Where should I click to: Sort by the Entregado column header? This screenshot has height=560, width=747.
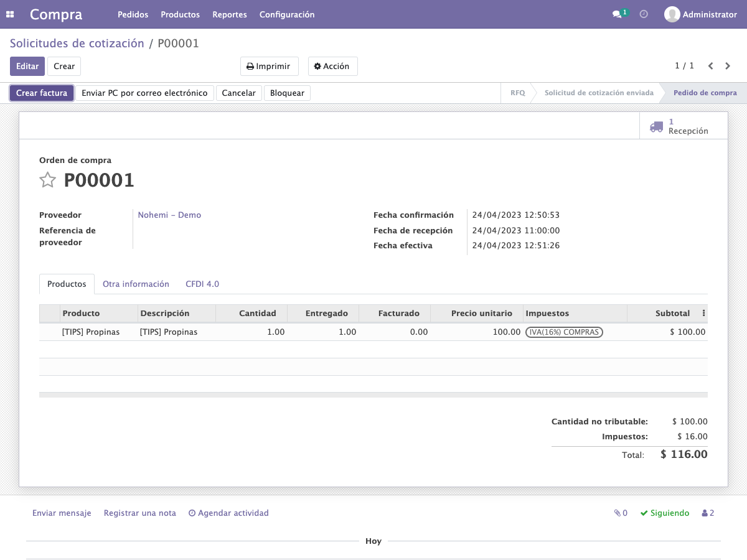[323, 314]
